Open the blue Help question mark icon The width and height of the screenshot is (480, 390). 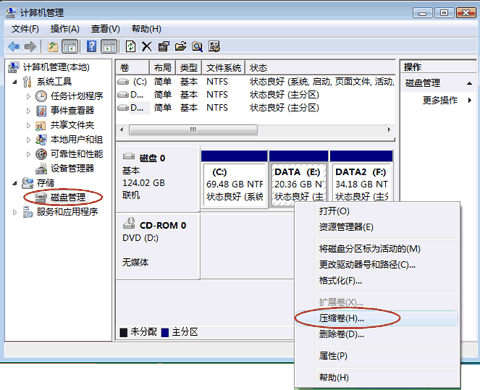point(91,46)
